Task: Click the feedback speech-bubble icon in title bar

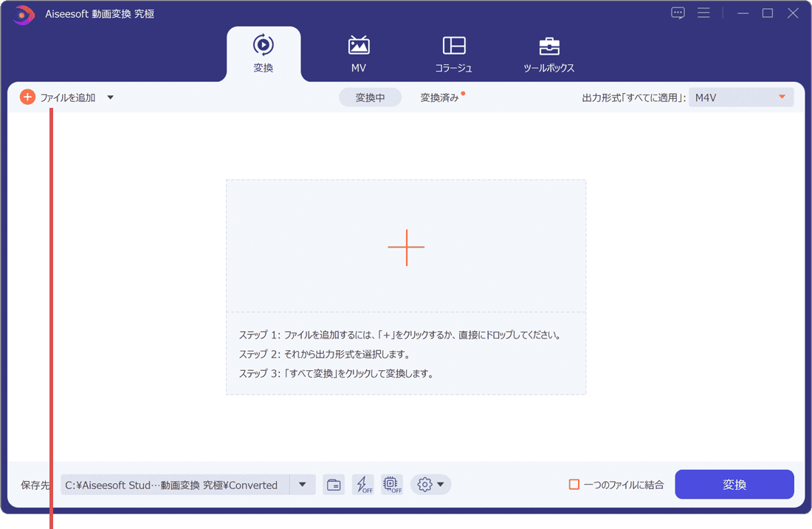Action: (x=678, y=13)
